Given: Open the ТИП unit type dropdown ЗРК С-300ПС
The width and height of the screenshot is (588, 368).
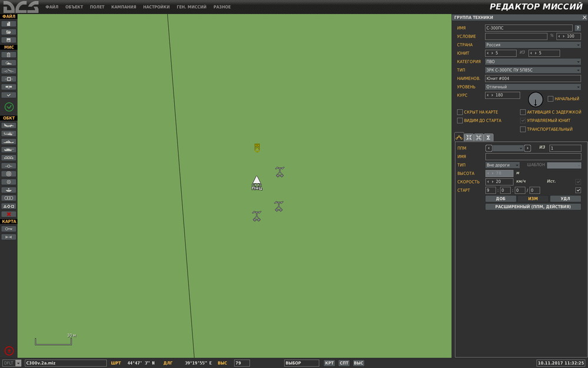Looking at the screenshot, I should (x=533, y=70).
